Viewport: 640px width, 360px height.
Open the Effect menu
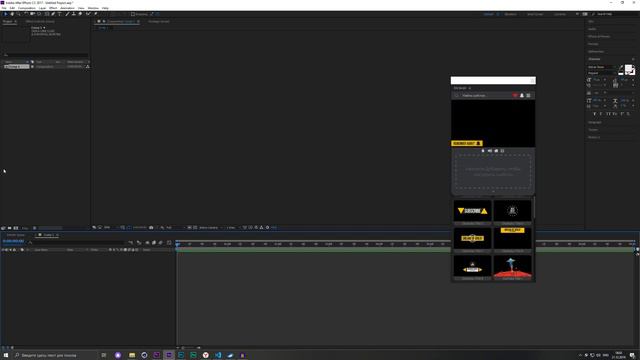[53, 8]
